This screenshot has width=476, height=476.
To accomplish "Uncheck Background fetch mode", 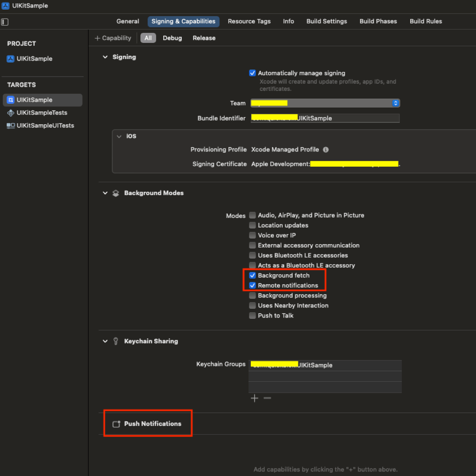I will click(252, 275).
